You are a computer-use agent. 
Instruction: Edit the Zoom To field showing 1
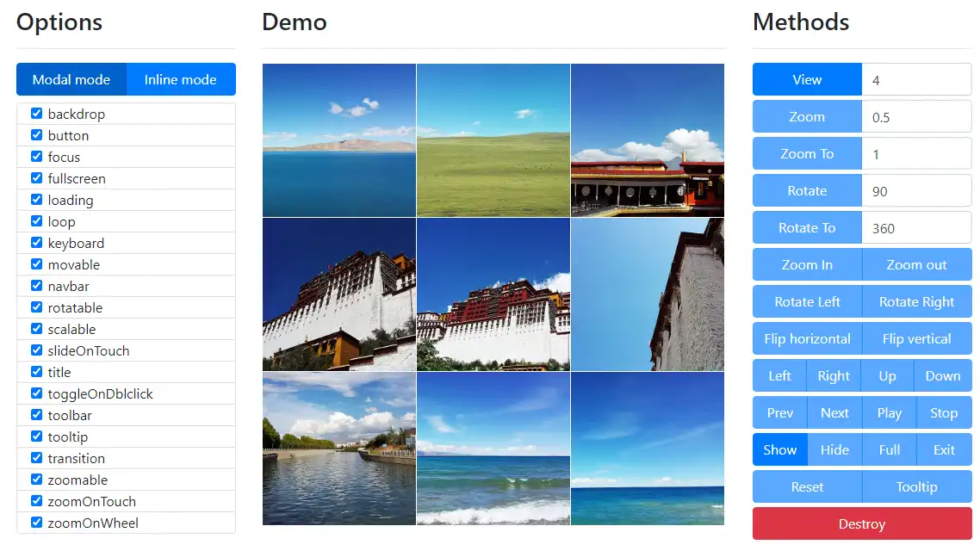point(917,154)
